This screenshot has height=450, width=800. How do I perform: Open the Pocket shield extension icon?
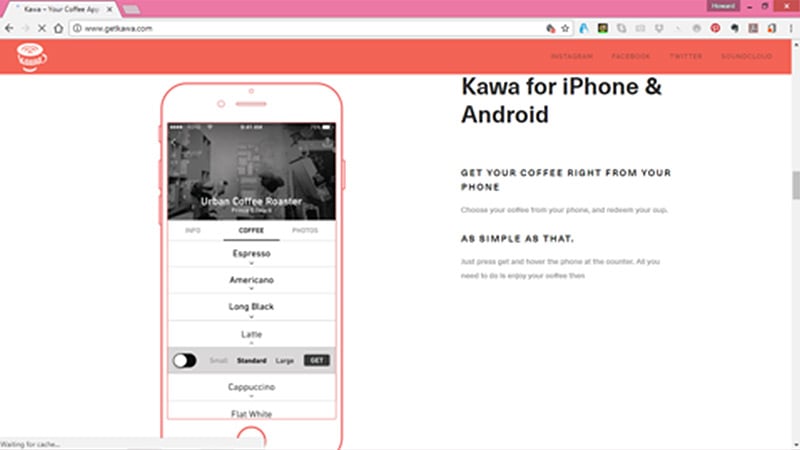(659, 29)
